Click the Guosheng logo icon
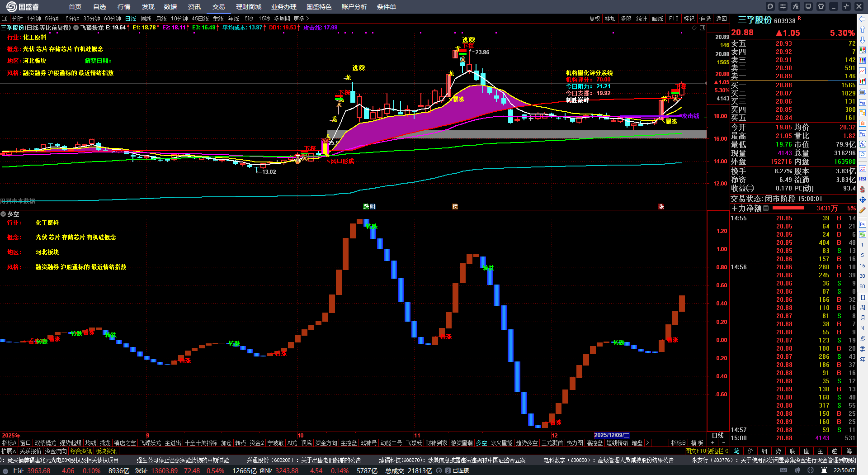This screenshot has height=475, width=868. pyautogui.click(x=11, y=7)
